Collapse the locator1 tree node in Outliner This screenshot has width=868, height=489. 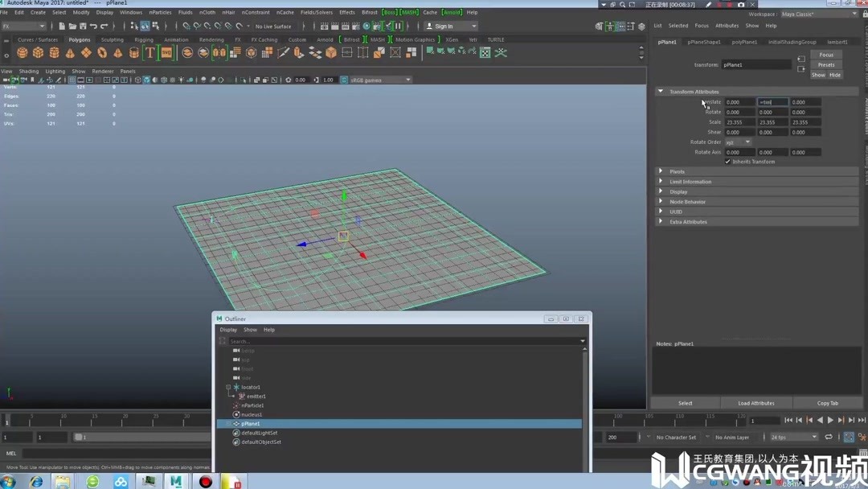click(x=228, y=387)
